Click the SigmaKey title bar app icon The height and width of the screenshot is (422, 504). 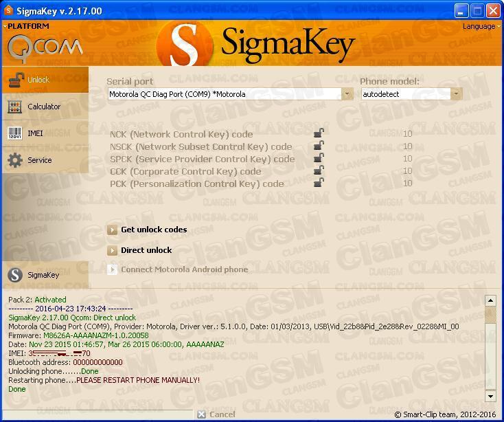9,10
